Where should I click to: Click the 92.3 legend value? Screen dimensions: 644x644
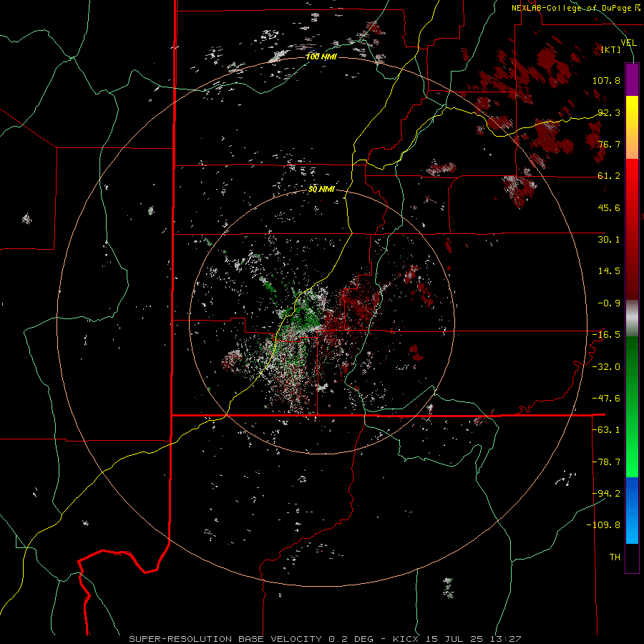(609, 112)
